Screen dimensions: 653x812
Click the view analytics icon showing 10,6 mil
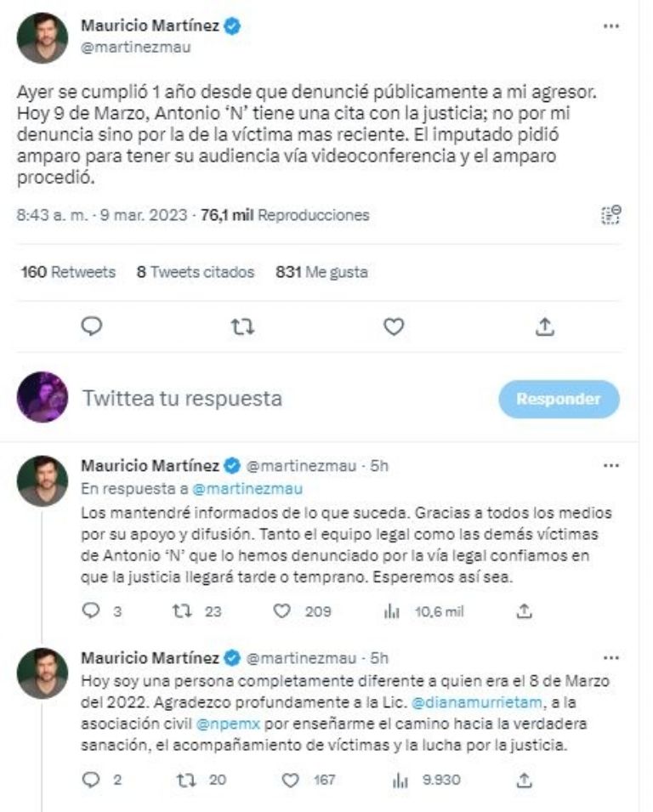tap(389, 610)
